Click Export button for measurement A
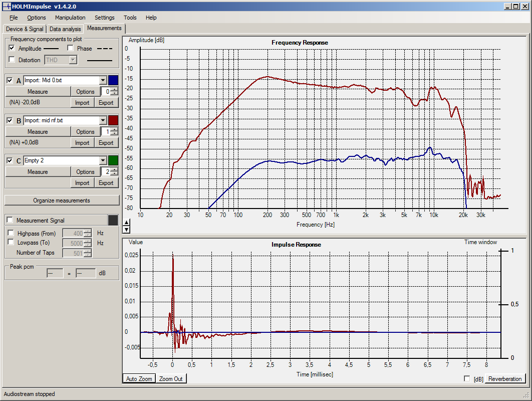This screenshot has width=532, height=401. (106, 103)
